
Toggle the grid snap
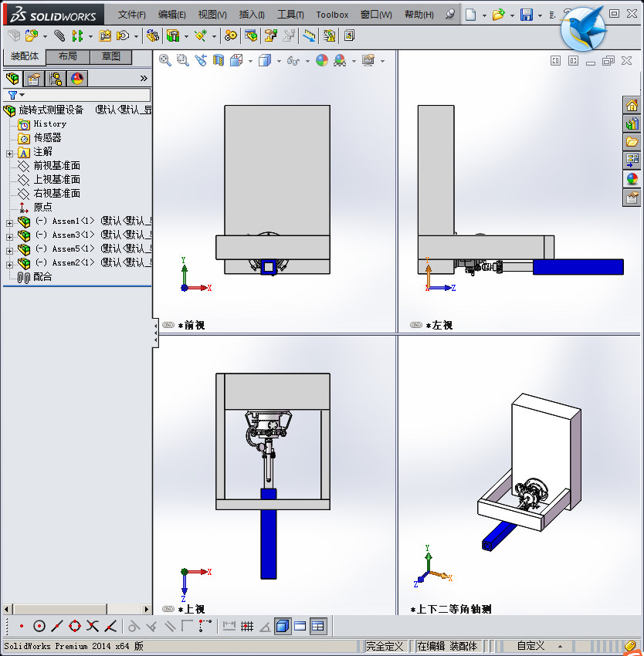click(247, 627)
